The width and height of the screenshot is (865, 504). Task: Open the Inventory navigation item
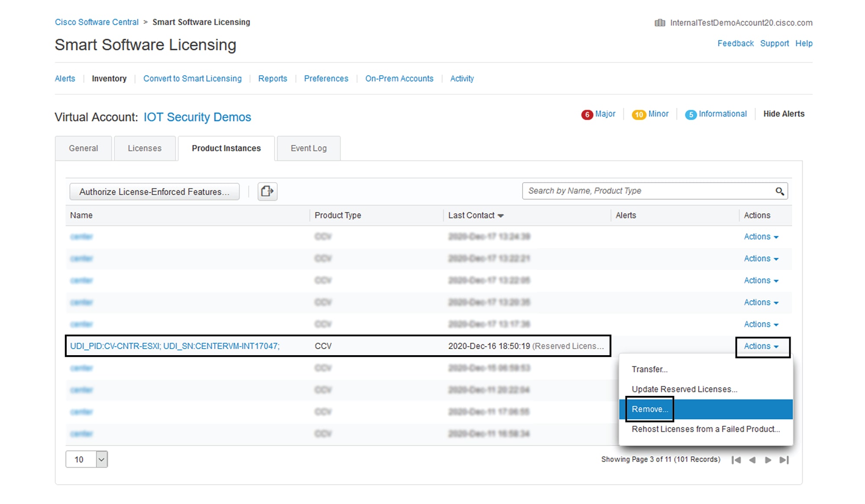109,79
